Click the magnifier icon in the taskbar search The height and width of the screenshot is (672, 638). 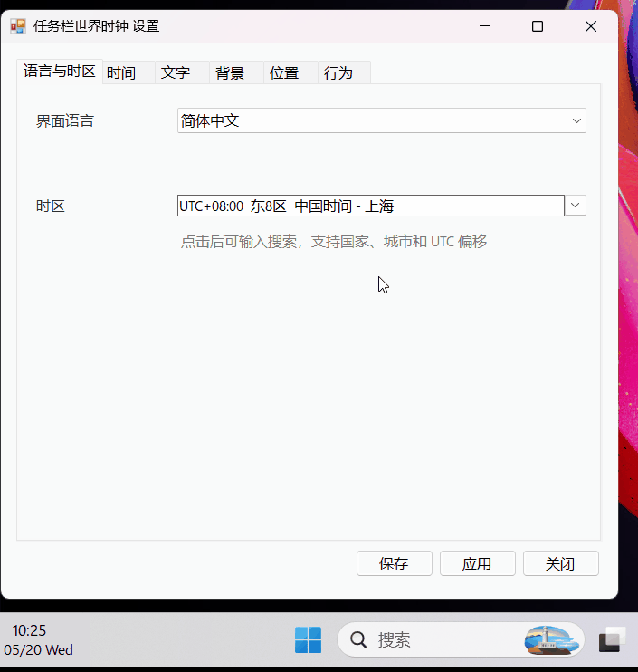[358, 640]
